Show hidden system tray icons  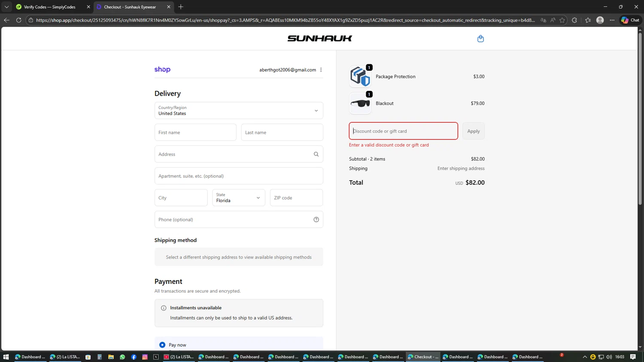click(585, 357)
